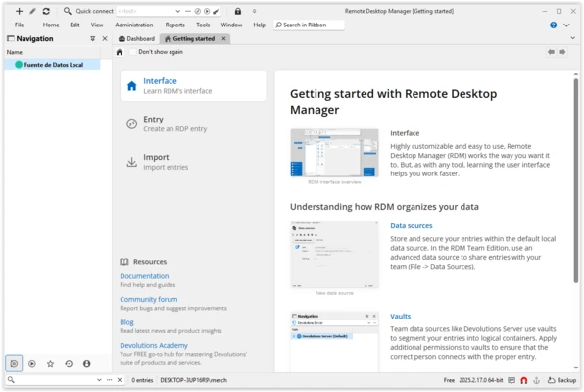
Task: Click the red magnet icon in status bar
Action: click(x=523, y=380)
